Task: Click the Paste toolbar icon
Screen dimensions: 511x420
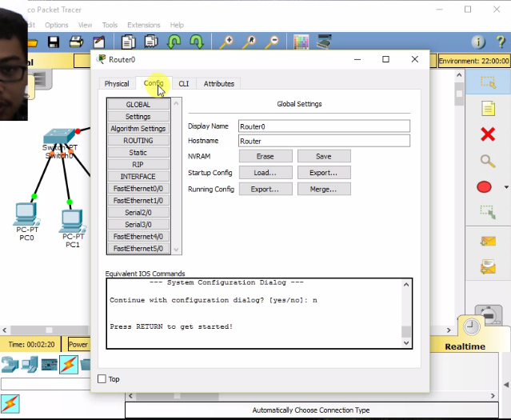Action: 151,42
